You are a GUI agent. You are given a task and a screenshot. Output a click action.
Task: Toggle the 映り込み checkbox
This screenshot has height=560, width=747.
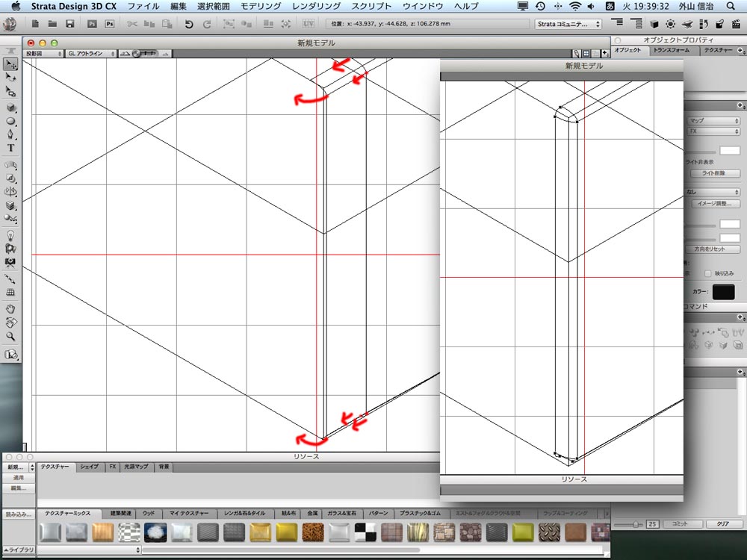coord(707,273)
